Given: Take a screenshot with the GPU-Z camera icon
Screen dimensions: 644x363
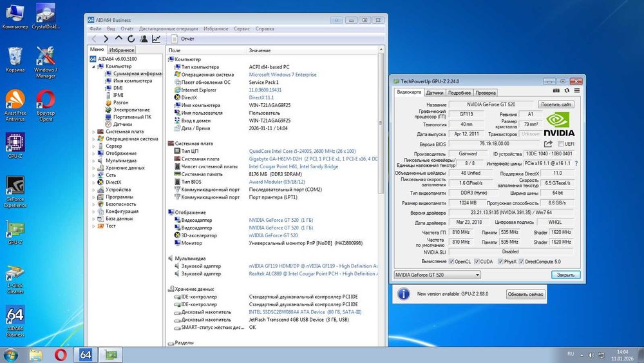Looking at the screenshot, I should point(556,90).
